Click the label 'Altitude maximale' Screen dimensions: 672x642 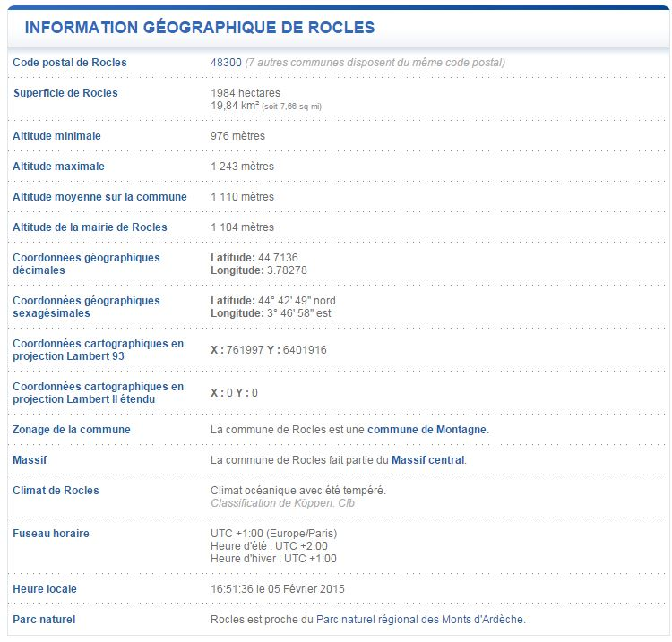pyautogui.click(x=58, y=167)
